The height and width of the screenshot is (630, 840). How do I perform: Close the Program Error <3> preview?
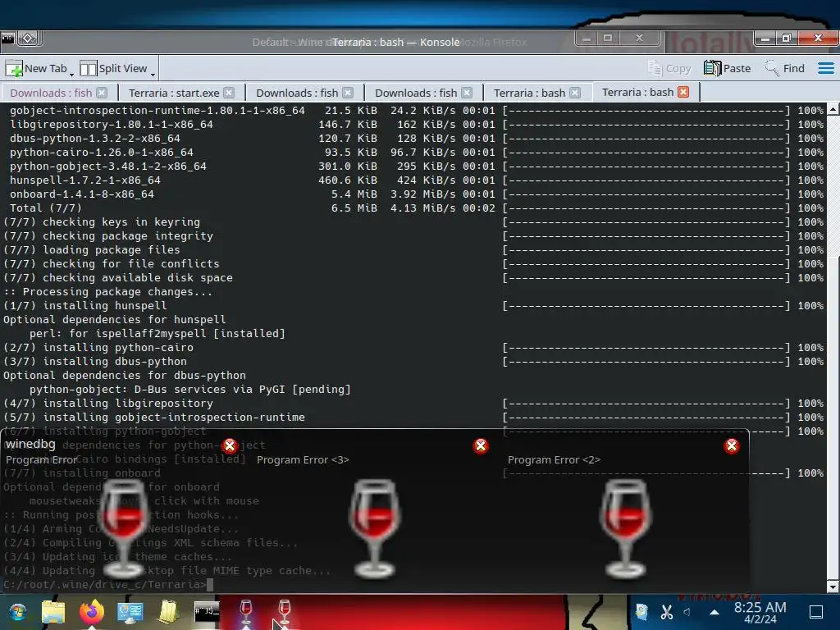(x=481, y=445)
